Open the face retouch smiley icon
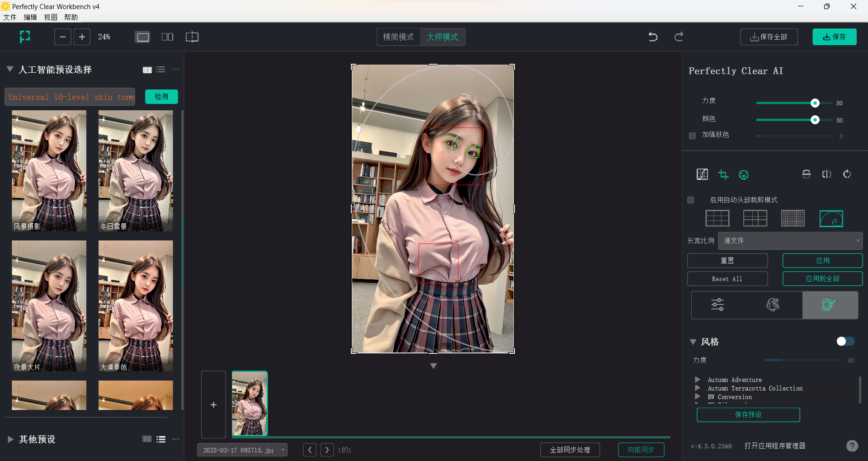868x461 pixels. [744, 174]
